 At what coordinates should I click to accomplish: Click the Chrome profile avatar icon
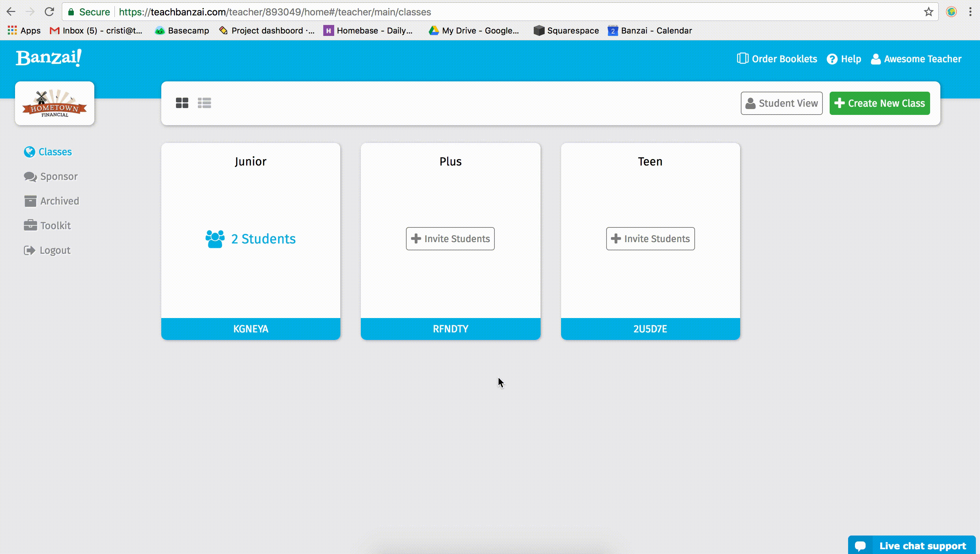coord(951,12)
